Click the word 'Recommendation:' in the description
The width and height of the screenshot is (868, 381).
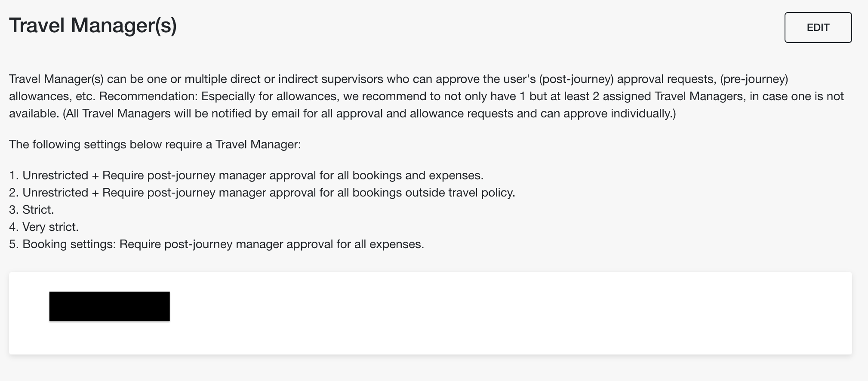click(x=148, y=96)
